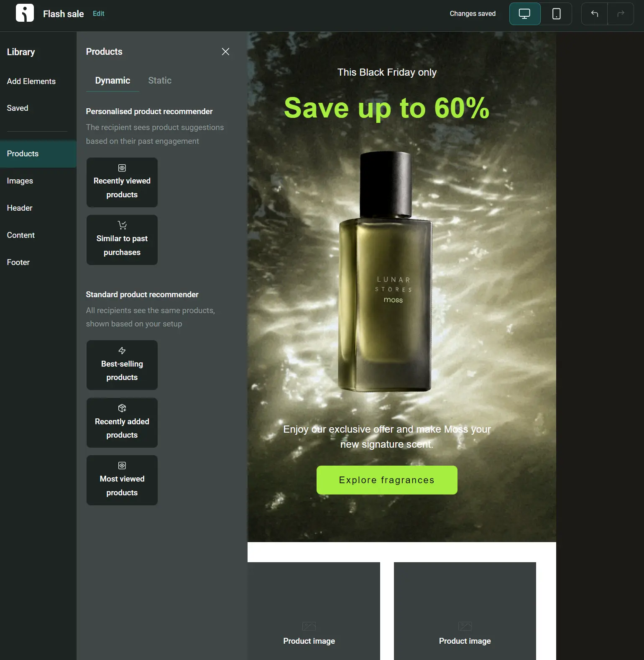The height and width of the screenshot is (660, 644).
Task: Click the Flash sale campaign title
Action: click(x=64, y=14)
